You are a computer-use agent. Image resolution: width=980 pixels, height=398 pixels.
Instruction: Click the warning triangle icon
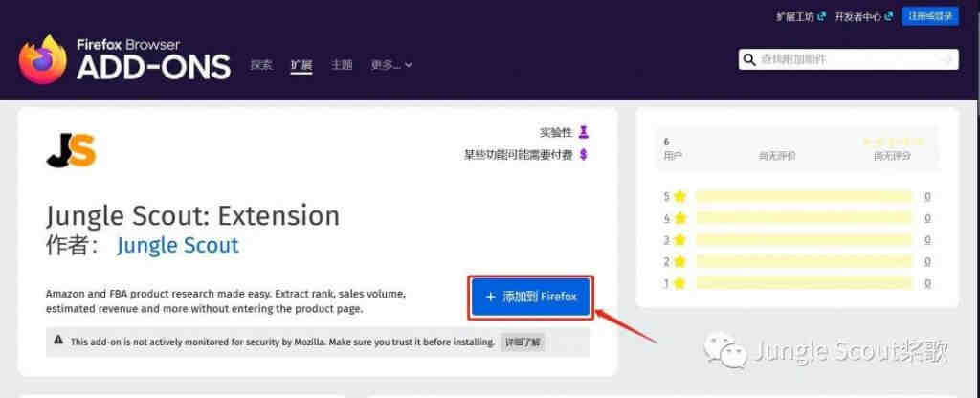[58, 341]
